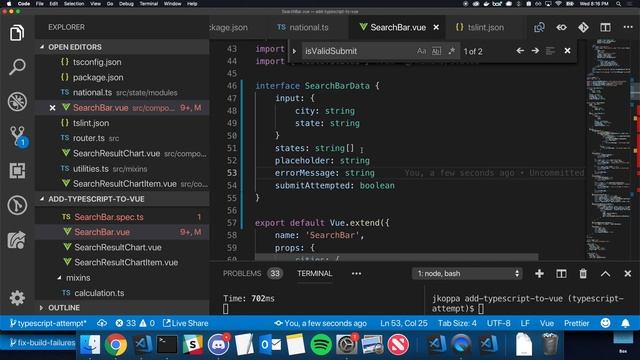Open notifications bell in status bar
The height and width of the screenshot is (360, 640).
[625, 323]
